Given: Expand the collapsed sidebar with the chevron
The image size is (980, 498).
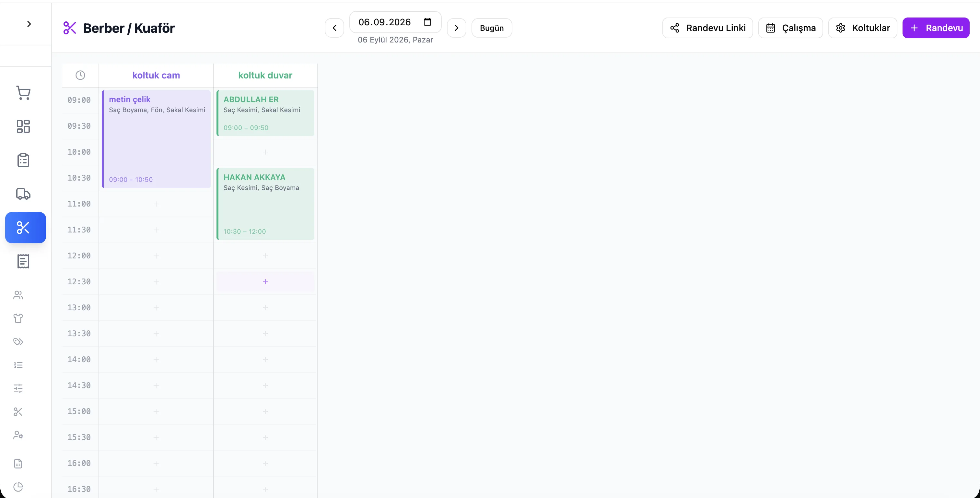Looking at the screenshot, I should pyautogui.click(x=29, y=24).
